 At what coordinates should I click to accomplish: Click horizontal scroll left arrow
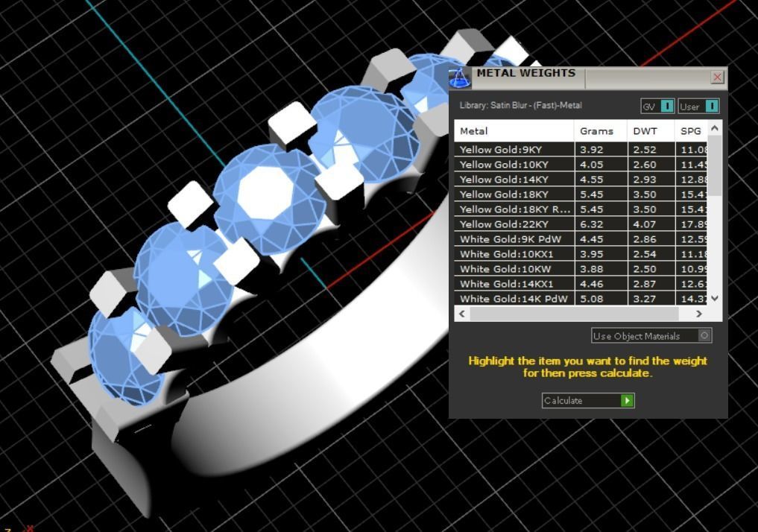[462, 314]
